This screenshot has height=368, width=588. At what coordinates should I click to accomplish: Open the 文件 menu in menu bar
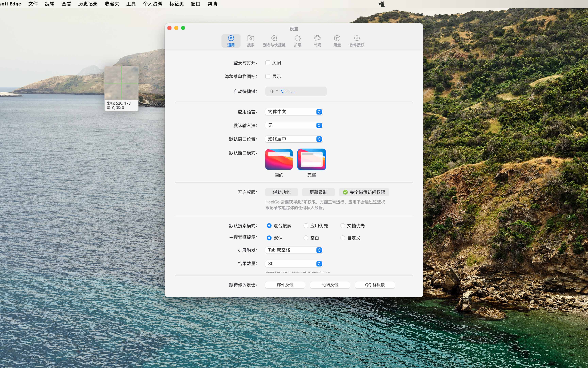pyautogui.click(x=33, y=4)
